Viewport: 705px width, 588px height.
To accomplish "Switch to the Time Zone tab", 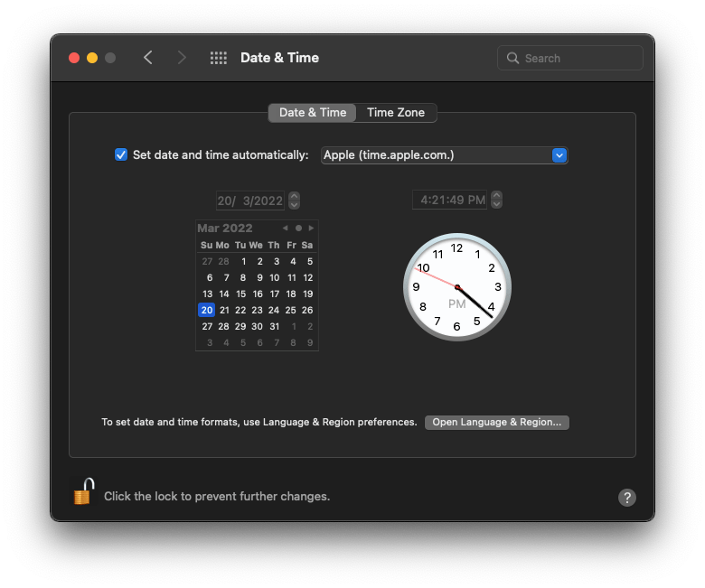I will (396, 113).
